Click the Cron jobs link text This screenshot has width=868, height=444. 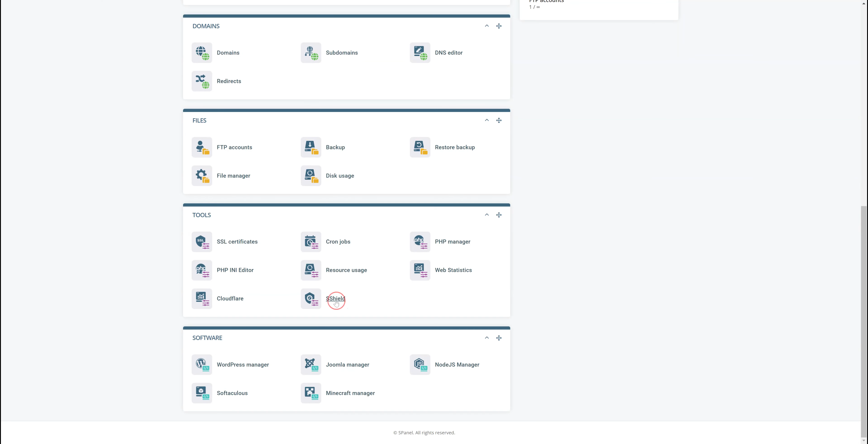[338, 241]
